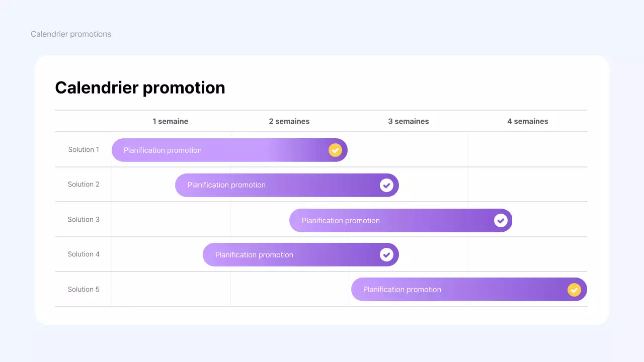
Task: Click the yellow checkmark on Solution 1 bar
Action: (x=335, y=150)
